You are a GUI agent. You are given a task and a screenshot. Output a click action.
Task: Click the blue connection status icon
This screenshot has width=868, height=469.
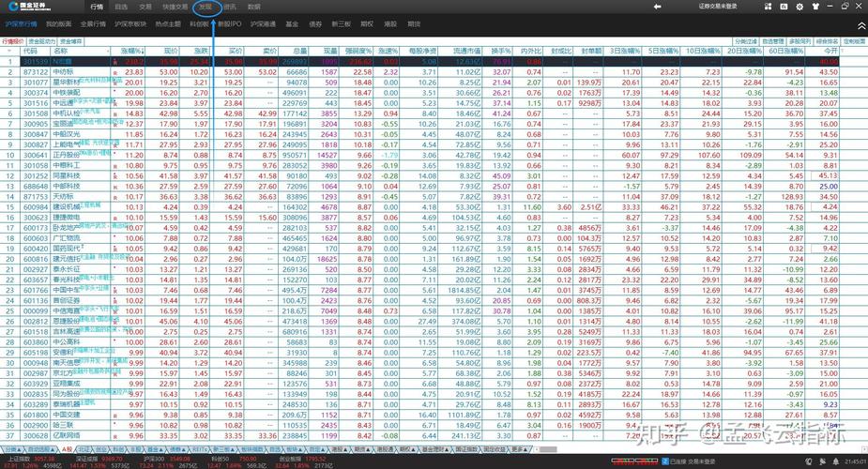(x=665, y=461)
